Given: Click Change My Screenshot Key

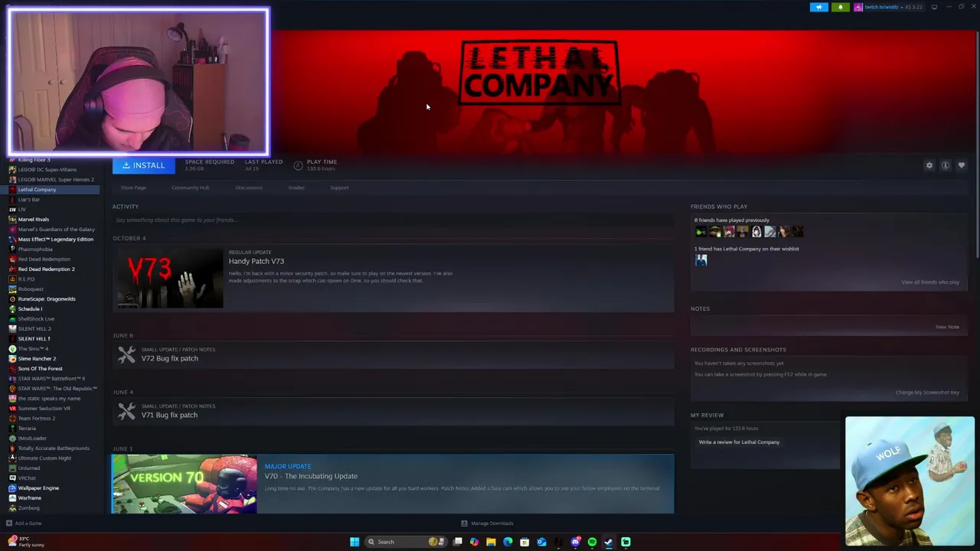Looking at the screenshot, I should pos(927,393).
